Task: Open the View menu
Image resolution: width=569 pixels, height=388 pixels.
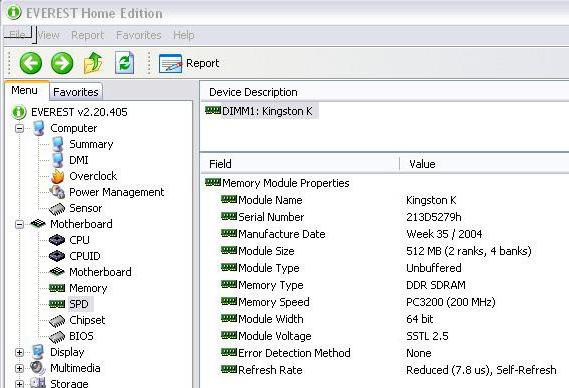Action: click(x=49, y=35)
